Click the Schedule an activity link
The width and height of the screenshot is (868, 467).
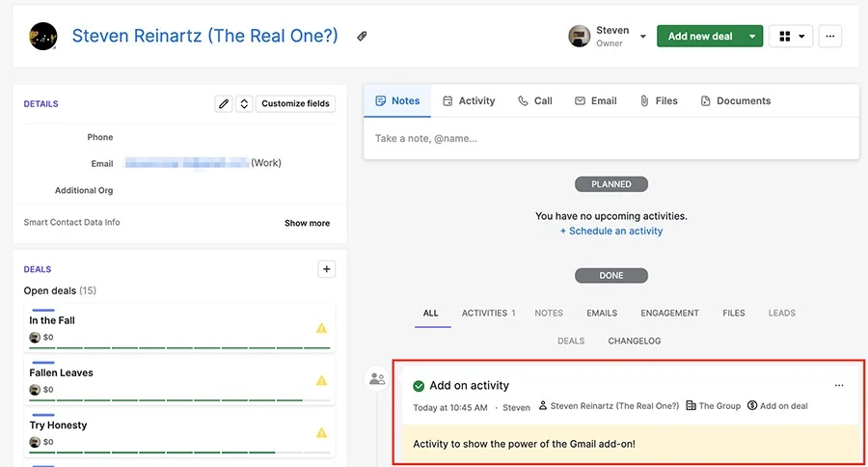click(x=611, y=231)
